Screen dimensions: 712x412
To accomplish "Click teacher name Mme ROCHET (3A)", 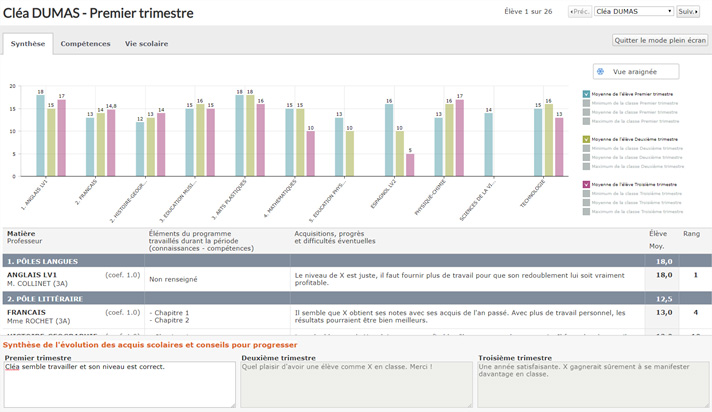I will (39, 321).
